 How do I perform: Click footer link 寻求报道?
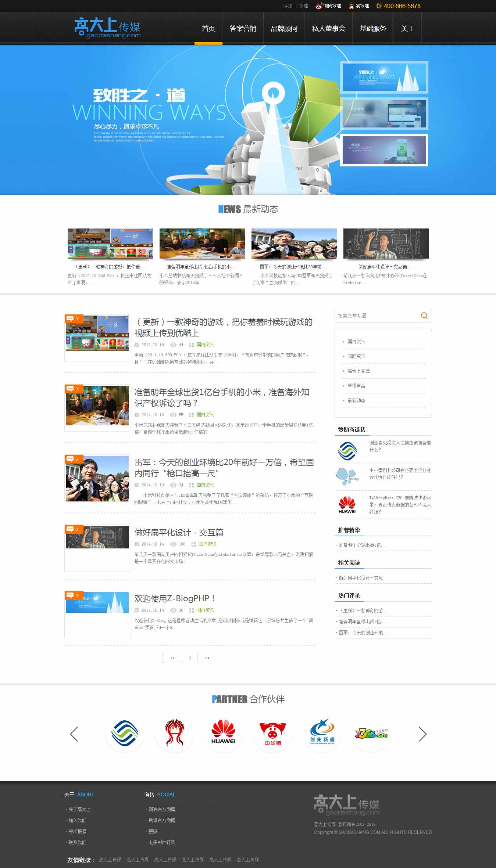(77, 831)
